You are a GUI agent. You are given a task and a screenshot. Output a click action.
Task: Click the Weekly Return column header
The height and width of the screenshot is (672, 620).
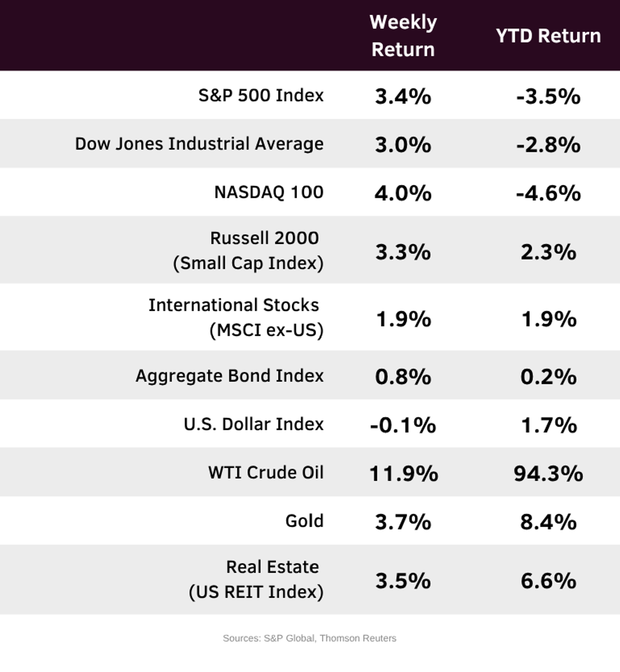(x=403, y=36)
